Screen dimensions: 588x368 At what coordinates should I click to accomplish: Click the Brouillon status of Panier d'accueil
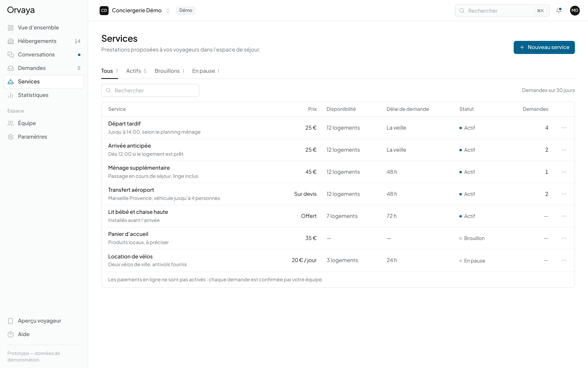(472, 238)
